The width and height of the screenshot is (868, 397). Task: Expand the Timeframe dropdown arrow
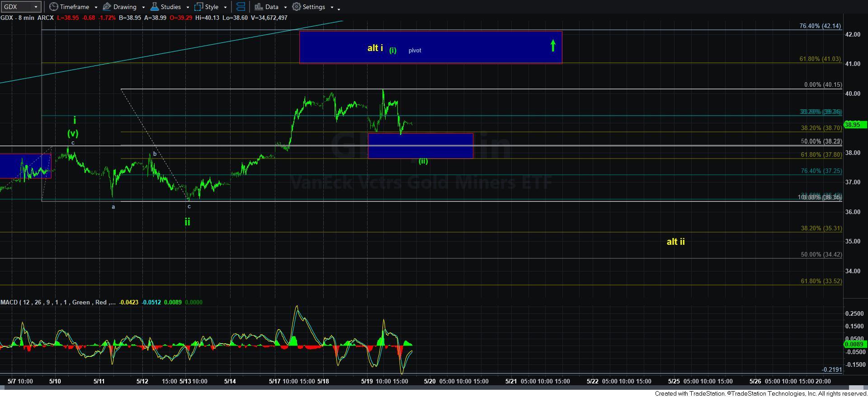coord(96,7)
